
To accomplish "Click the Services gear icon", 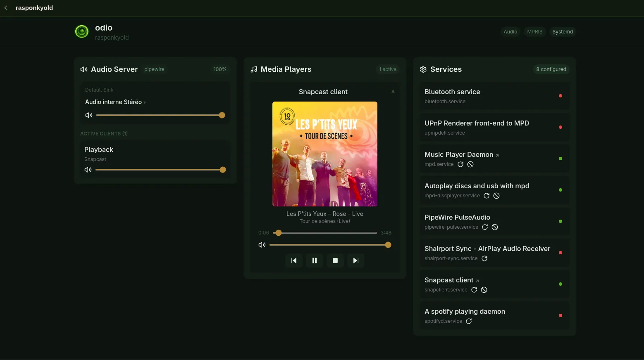I will pyautogui.click(x=423, y=69).
